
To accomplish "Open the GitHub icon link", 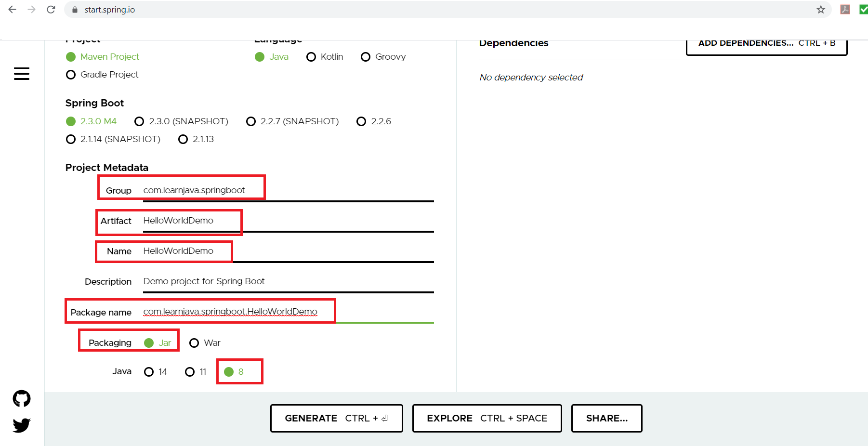I will pos(22,398).
